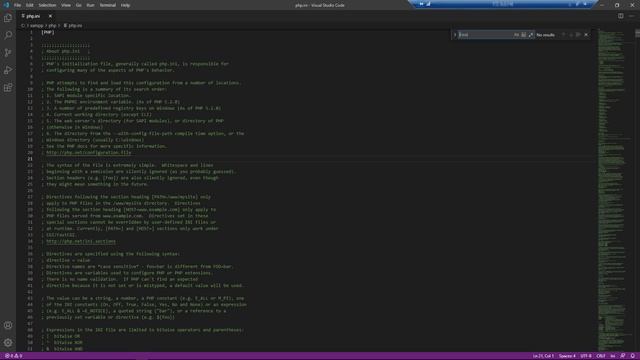Open the Accounts menu icon
The height and width of the screenshot is (360, 640).
coord(8,325)
